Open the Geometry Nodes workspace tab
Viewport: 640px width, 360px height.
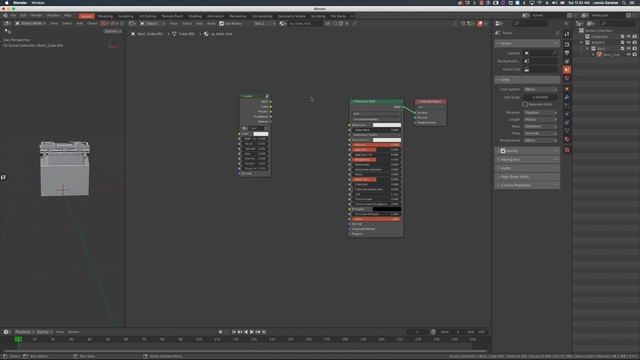click(x=291, y=16)
